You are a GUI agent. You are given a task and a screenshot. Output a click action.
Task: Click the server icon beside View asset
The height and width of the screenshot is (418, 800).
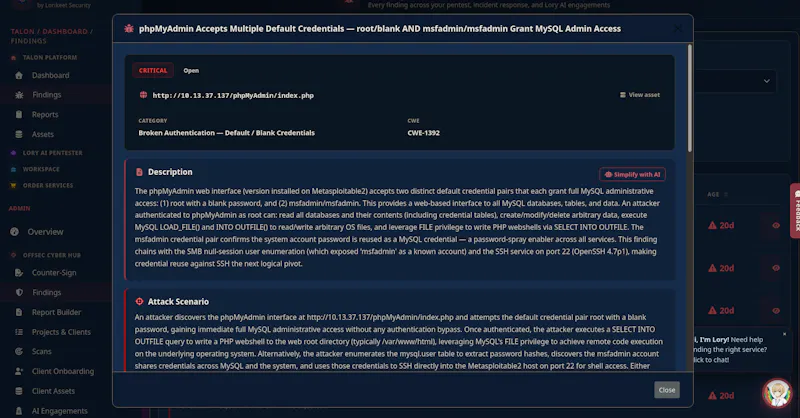[x=622, y=95]
